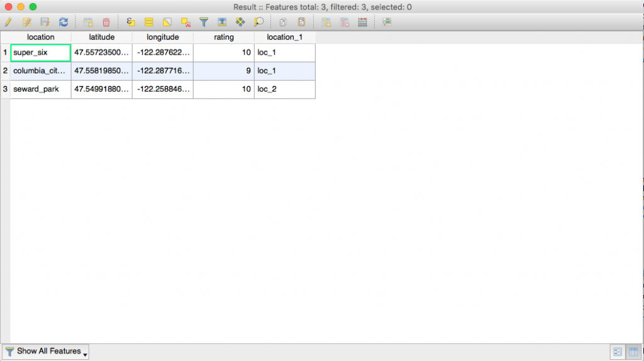Move selection to the top
Screen dimensions: 644x361
[x=222, y=22]
